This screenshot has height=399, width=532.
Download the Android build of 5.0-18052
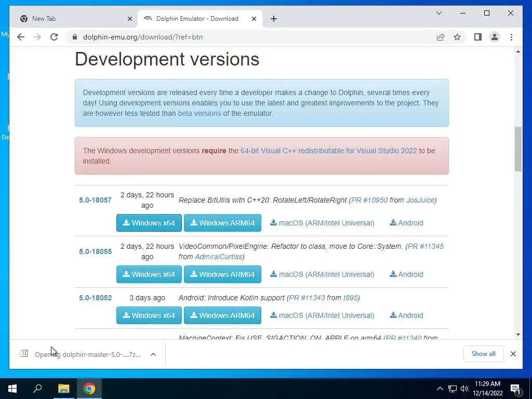[406, 315]
